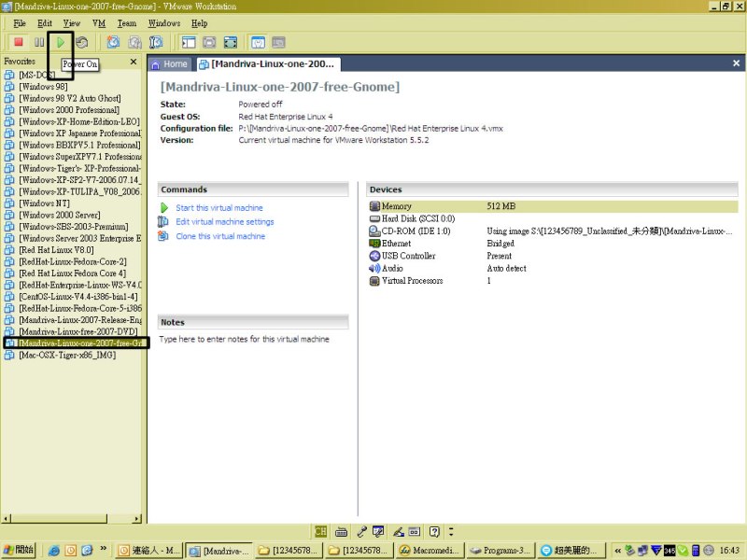Screen dimensions: 747x560
Task: Open the Windows menu
Action: coord(164,22)
